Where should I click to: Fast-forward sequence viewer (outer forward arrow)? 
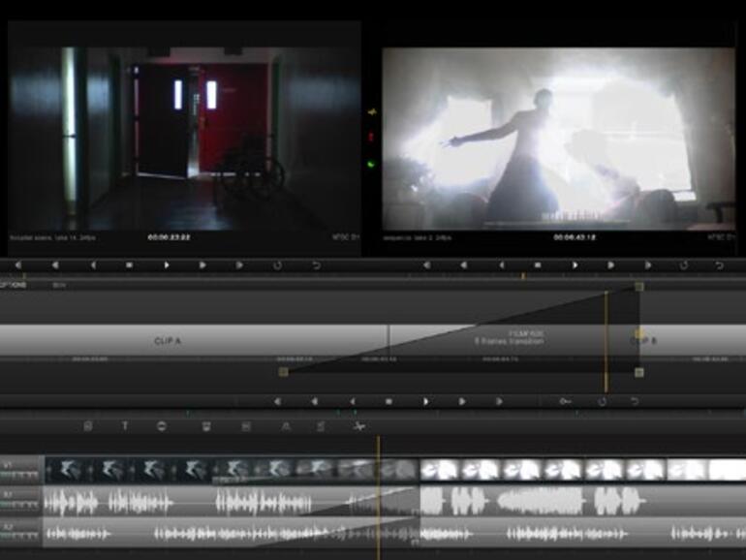(647, 265)
